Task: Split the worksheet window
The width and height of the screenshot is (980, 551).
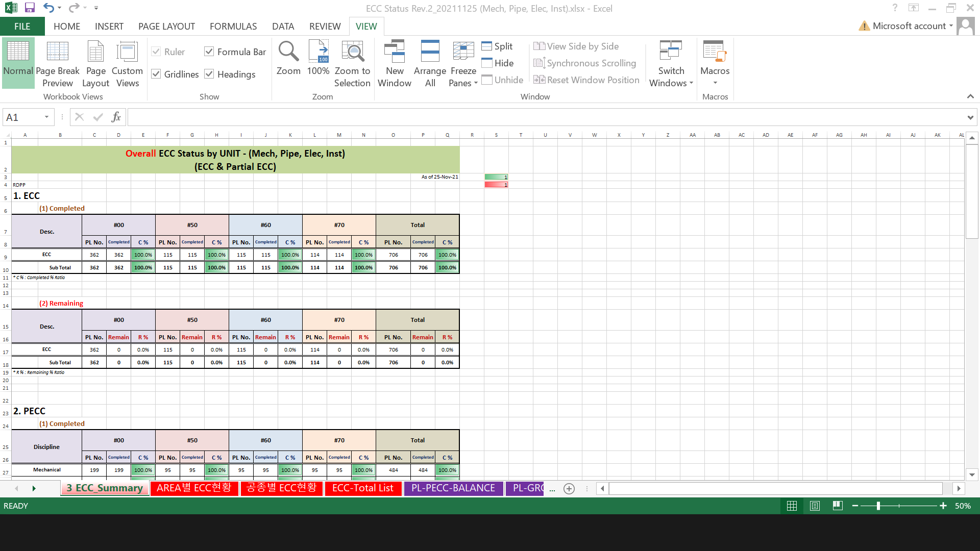Action: tap(497, 46)
